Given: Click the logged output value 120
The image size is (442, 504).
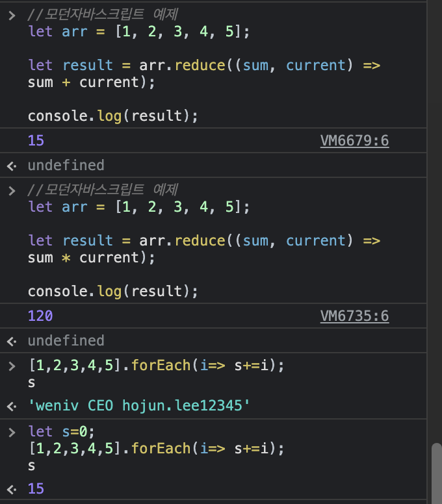Looking at the screenshot, I should [40, 316].
